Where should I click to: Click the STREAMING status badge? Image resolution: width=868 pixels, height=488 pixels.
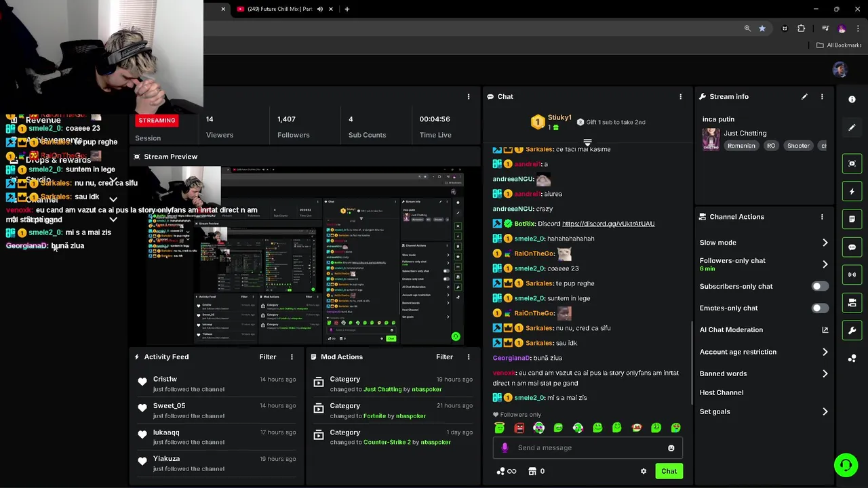click(157, 121)
